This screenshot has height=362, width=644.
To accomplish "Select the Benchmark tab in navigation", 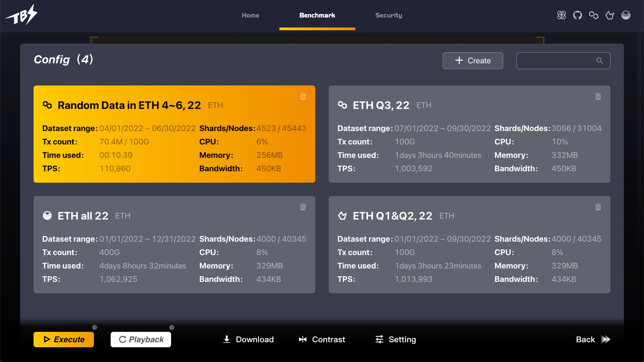I will coord(317,15).
